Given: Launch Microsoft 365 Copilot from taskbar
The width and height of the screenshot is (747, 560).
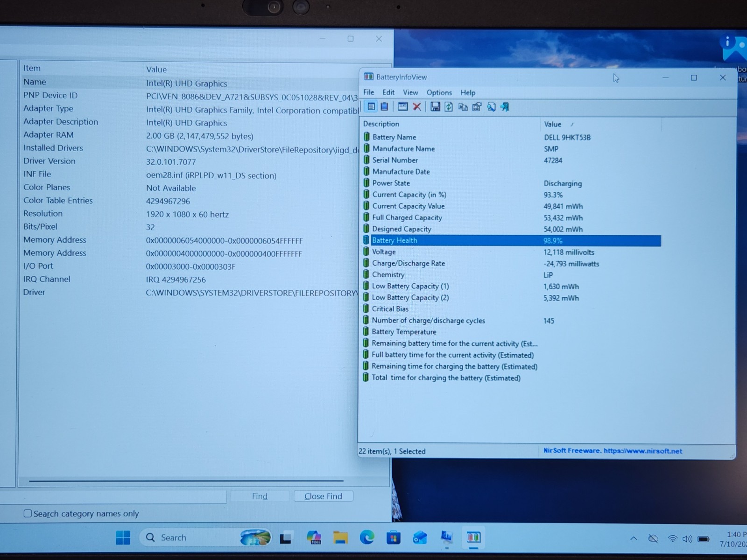Looking at the screenshot, I should point(314,538).
